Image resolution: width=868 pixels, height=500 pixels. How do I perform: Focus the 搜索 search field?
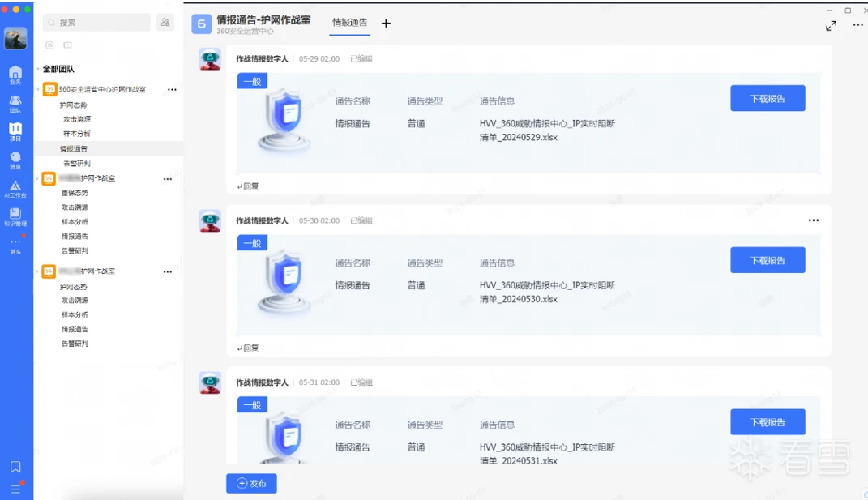[96, 22]
